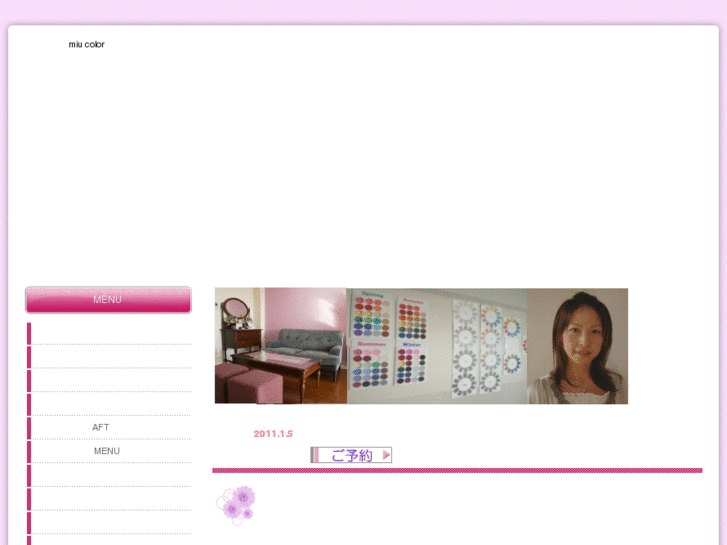Open the MENU sidebar link
727x545 pixels.
point(107,451)
